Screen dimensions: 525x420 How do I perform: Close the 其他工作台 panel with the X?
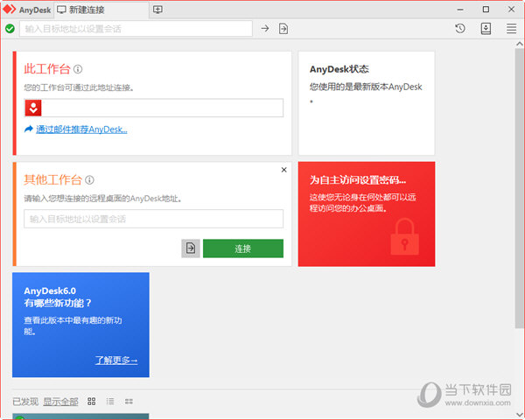283,170
